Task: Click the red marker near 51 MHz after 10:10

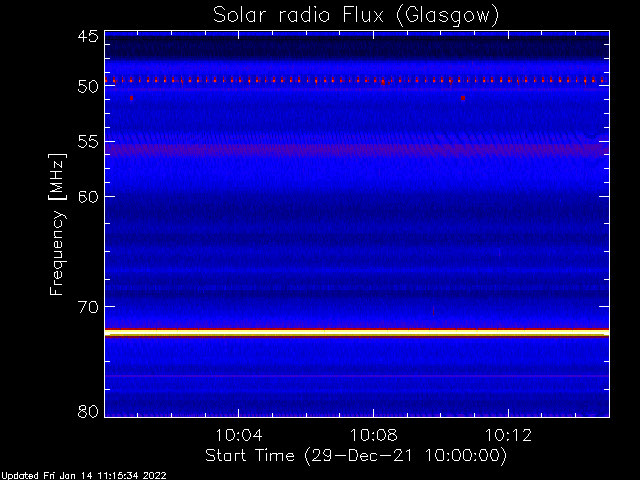Action: pos(463,98)
